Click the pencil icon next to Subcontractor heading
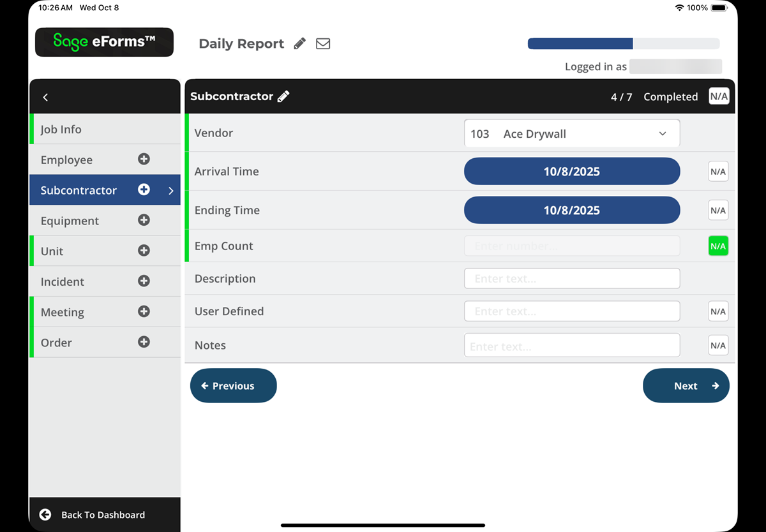 (283, 96)
